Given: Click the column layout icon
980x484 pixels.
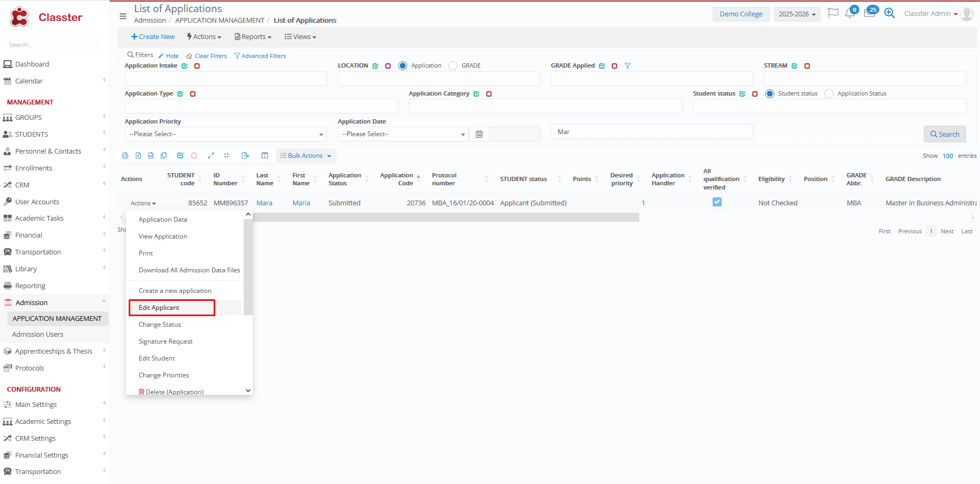Looking at the screenshot, I should click(265, 156).
